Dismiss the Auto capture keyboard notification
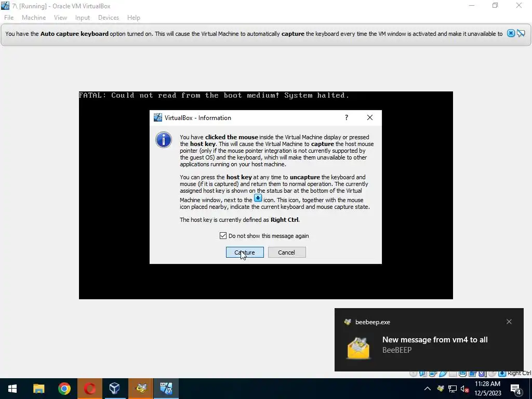This screenshot has height=399, width=532. tap(511, 33)
